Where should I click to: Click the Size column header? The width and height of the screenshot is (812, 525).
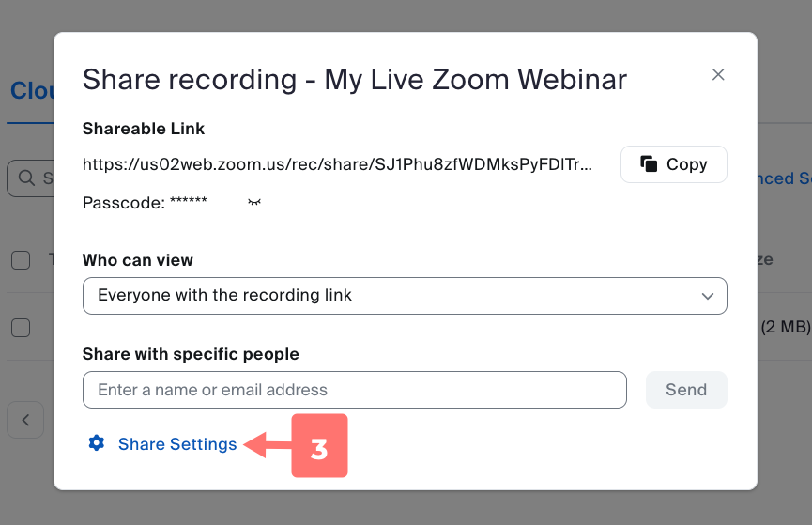(x=764, y=260)
